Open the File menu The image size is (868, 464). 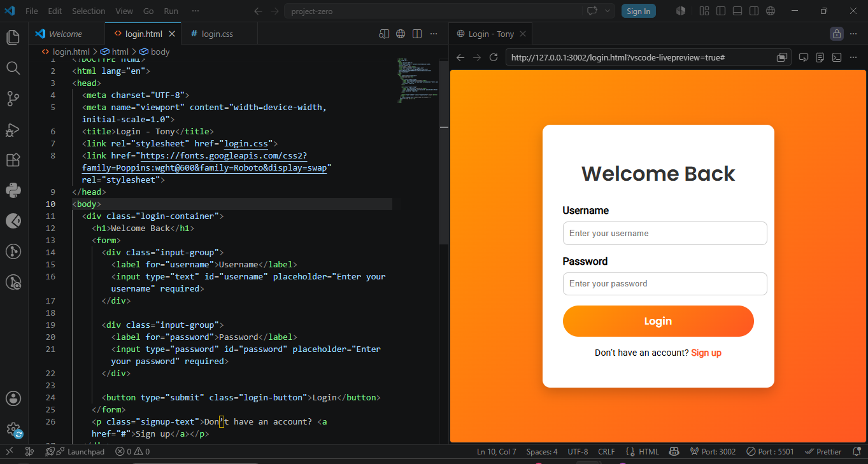point(31,11)
